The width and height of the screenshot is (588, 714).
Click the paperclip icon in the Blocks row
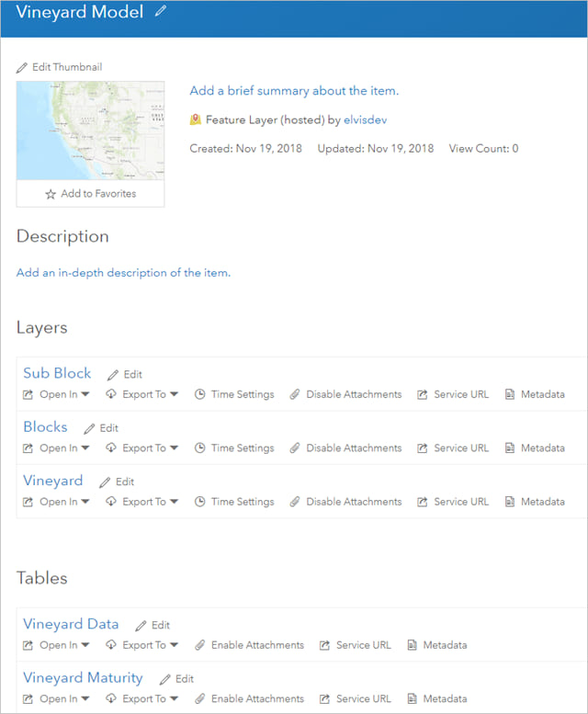click(295, 448)
